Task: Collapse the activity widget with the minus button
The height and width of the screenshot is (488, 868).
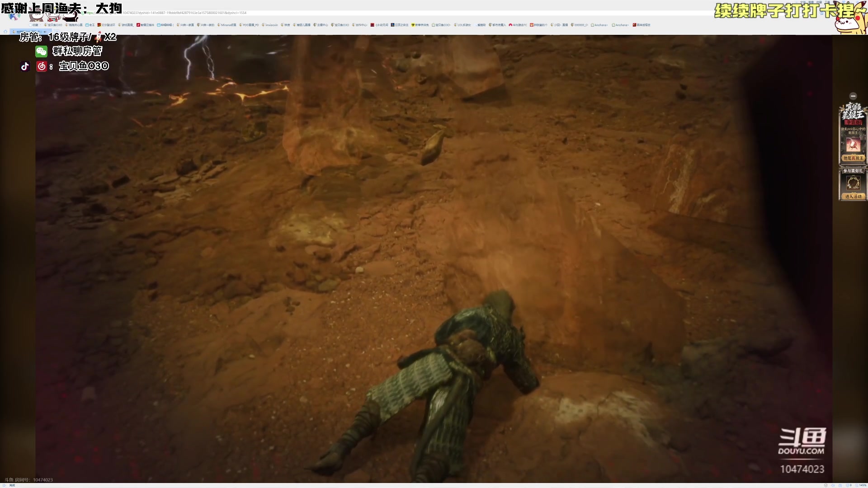Action: [853, 96]
